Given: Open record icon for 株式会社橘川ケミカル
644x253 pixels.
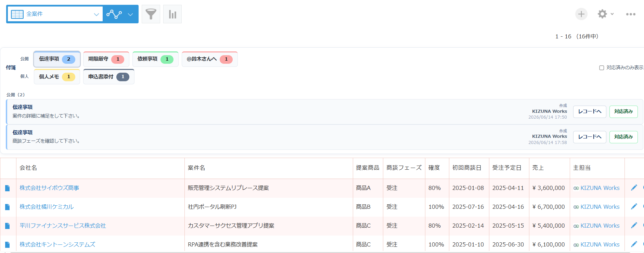Looking at the screenshot, I should (8, 207).
